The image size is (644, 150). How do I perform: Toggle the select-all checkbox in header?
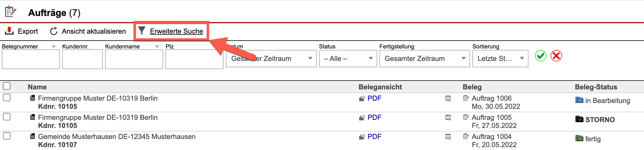pyautogui.click(x=7, y=86)
